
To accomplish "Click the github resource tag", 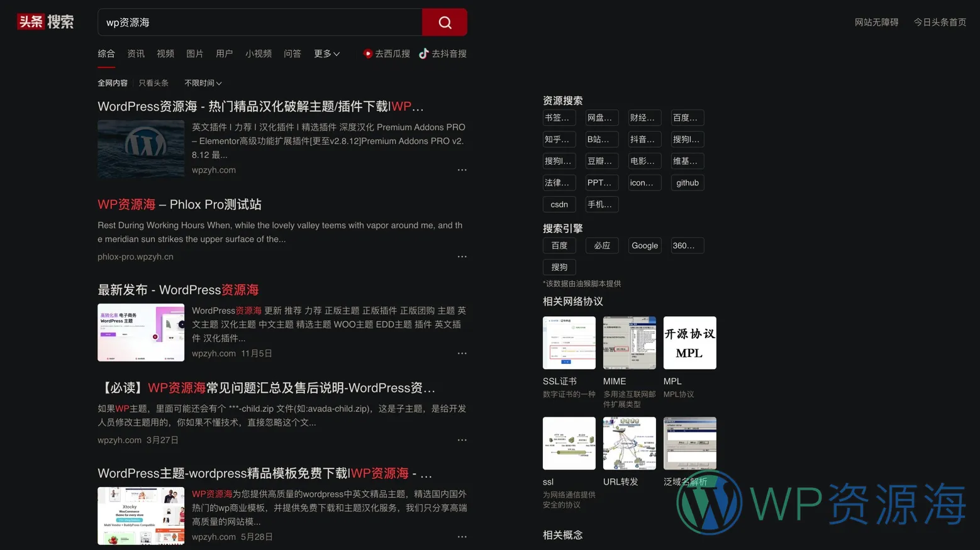I will tap(688, 183).
